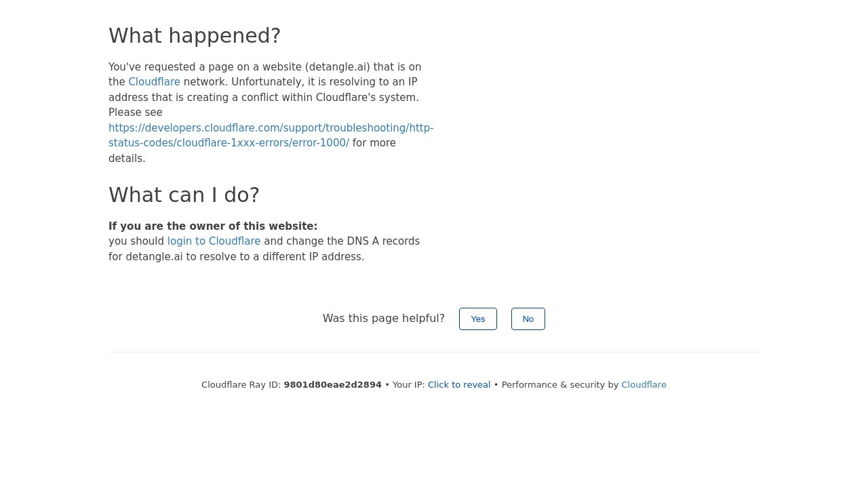Click the 'Your IP:' label in the footer
The height and width of the screenshot is (488, 868).
point(409,385)
